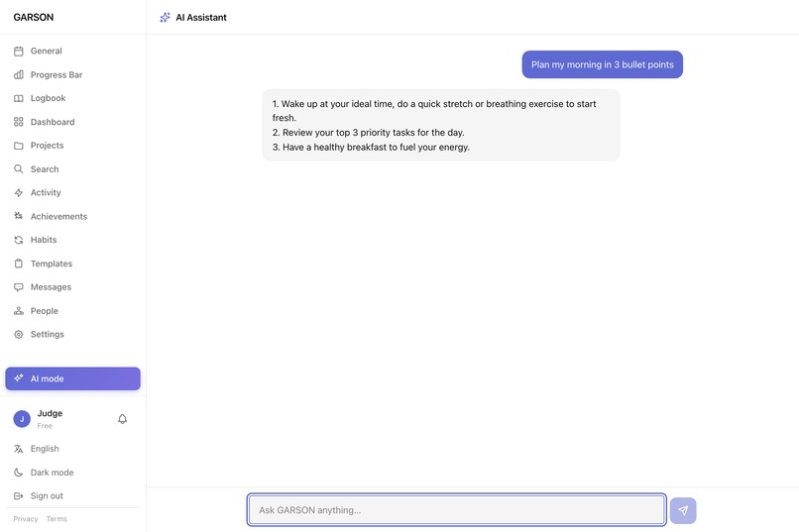The width and height of the screenshot is (799, 532).
Task: Click the Settings gear icon
Action: pos(19,335)
